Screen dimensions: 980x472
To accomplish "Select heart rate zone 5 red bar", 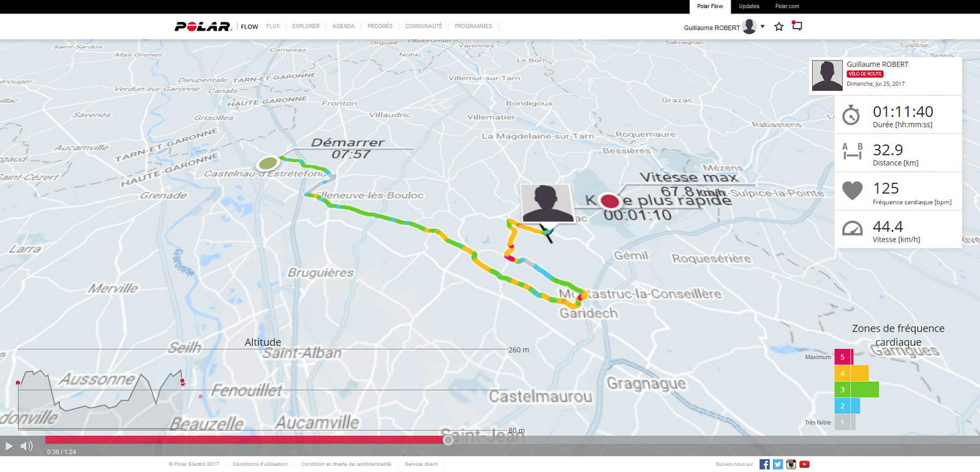I will click(x=844, y=357).
